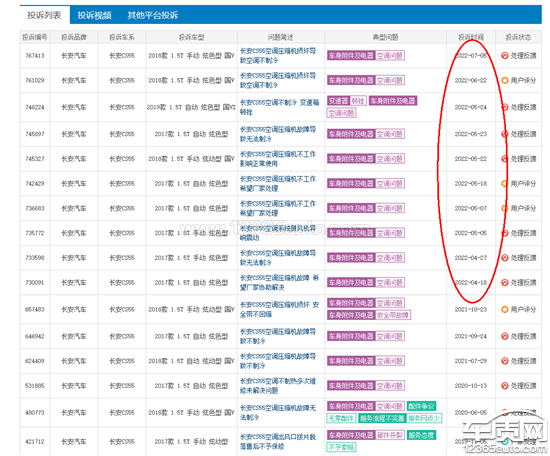Open complaint 657483 about 安全带不回缩

pyautogui.click(x=280, y=309)
